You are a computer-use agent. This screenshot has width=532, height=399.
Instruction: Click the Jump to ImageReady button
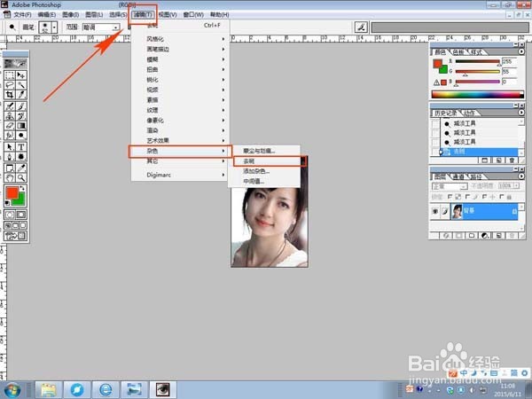coord(15,236)
